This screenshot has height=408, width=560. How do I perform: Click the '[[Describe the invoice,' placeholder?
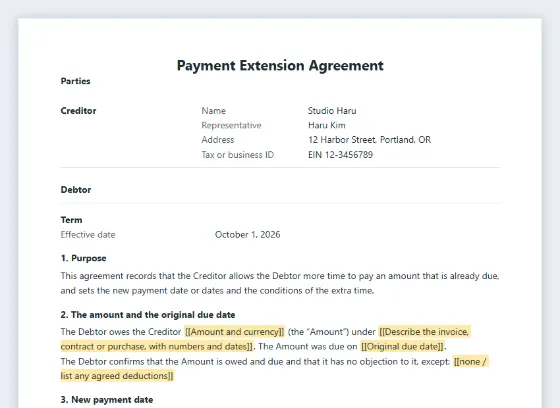424,332
